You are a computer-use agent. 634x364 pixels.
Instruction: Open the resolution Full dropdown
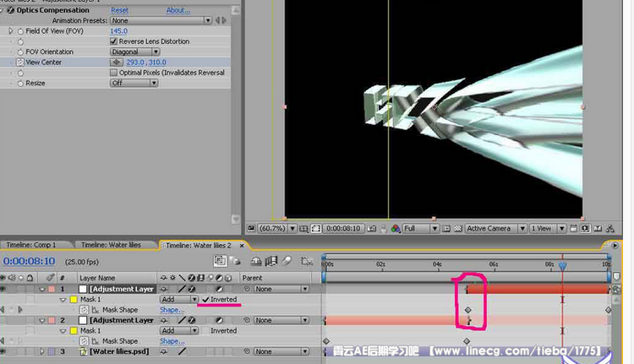pyautogui.click(x=420, y=229)
